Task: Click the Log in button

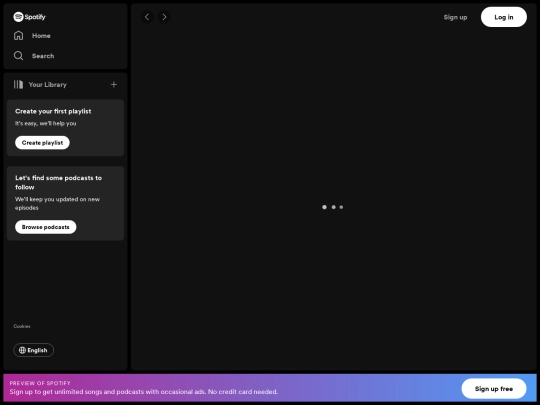Action: coord(504,17)
